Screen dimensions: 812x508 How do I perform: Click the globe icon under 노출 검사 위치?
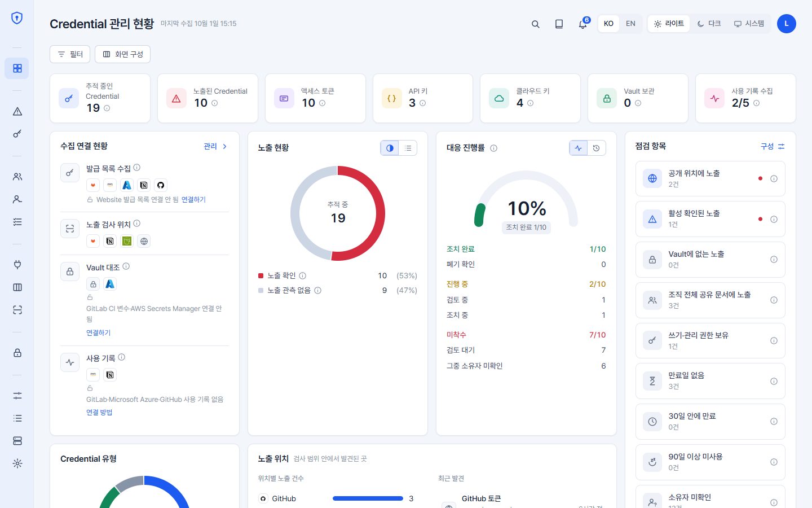point(144,241)
